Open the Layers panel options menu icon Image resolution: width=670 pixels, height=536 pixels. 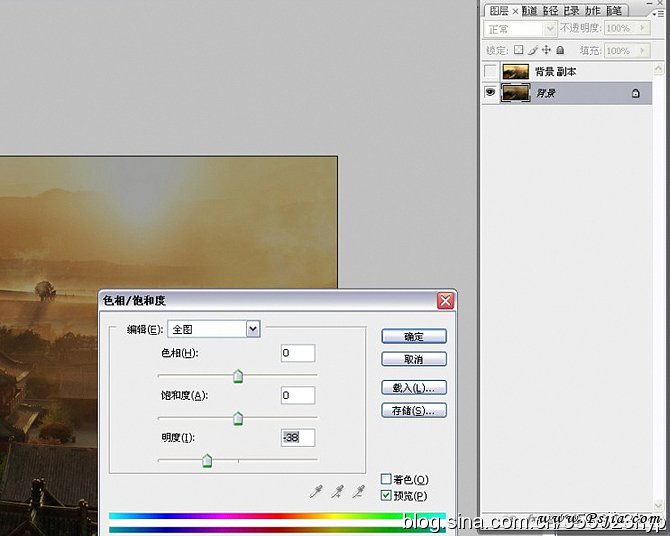[660, 14]
